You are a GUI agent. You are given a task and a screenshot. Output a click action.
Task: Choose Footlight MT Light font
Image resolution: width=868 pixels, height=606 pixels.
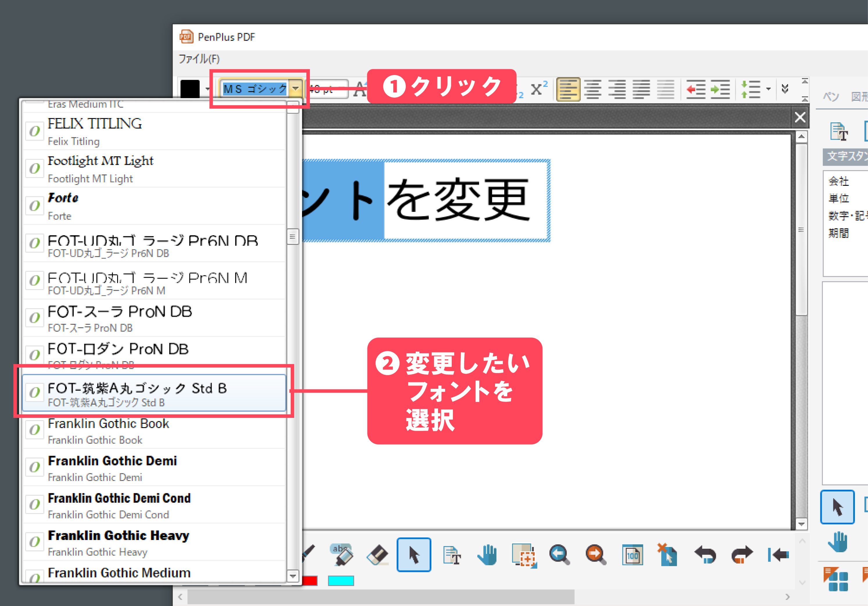tap(154, 169)
